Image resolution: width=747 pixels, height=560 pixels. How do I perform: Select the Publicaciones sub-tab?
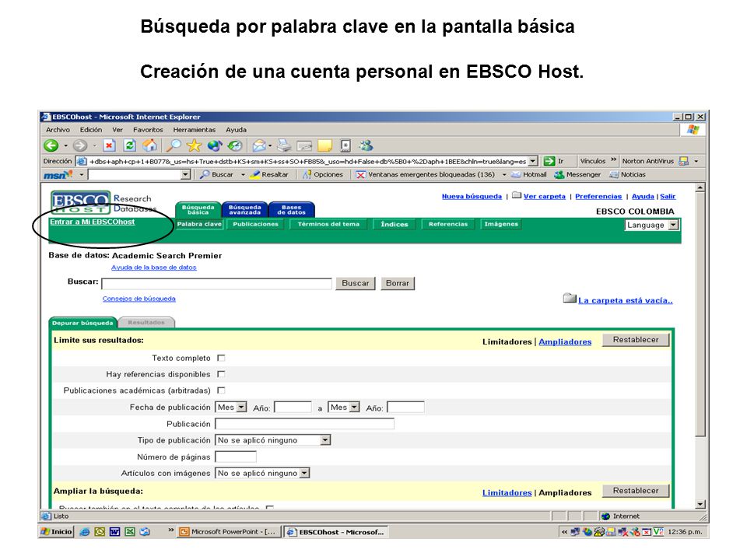click(255, 224)
